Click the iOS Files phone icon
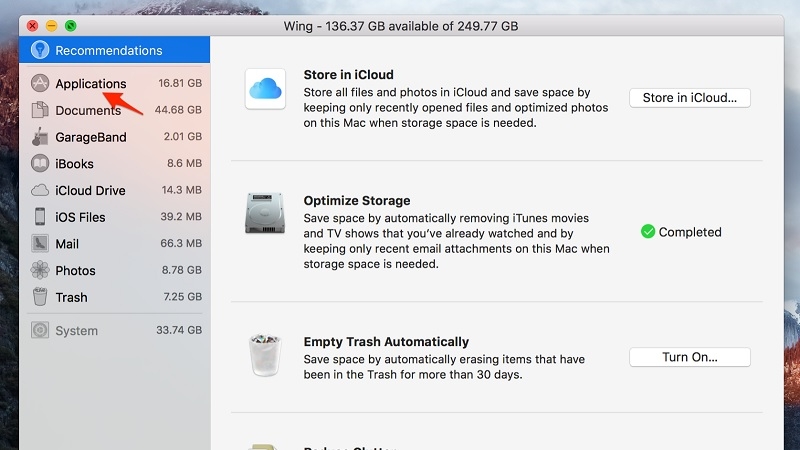The width and height of the screenshot is (800, 450). pyautogui.click(x=40, y=217)
